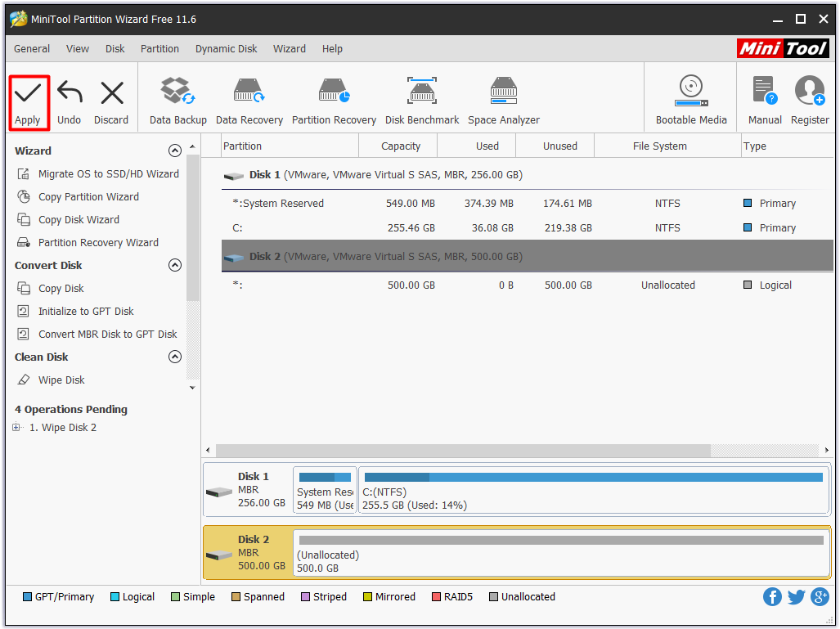
Task: Launch Copy Partition Wizard
Action: [78, 196]
